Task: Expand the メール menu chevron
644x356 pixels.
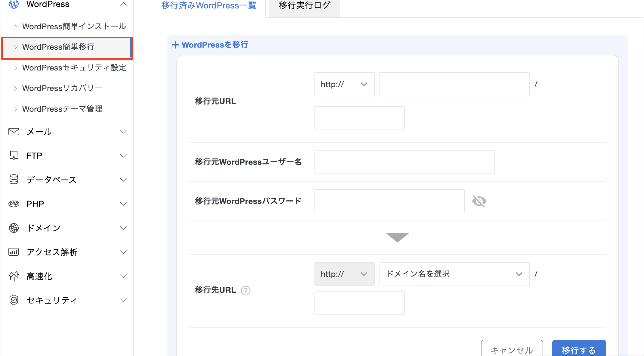Action: pyautogui.click(x=123, y=132)
